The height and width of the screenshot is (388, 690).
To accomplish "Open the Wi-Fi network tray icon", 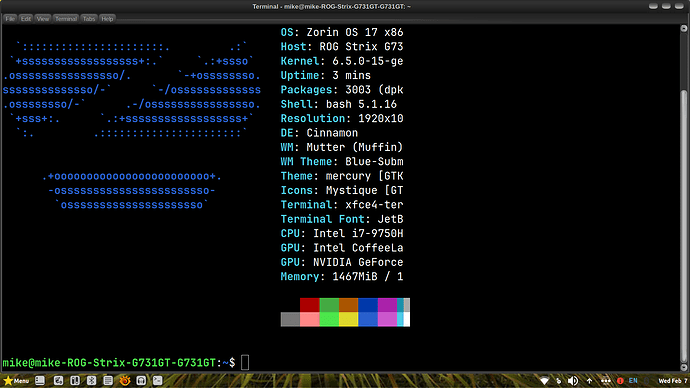I will (544, 381).
